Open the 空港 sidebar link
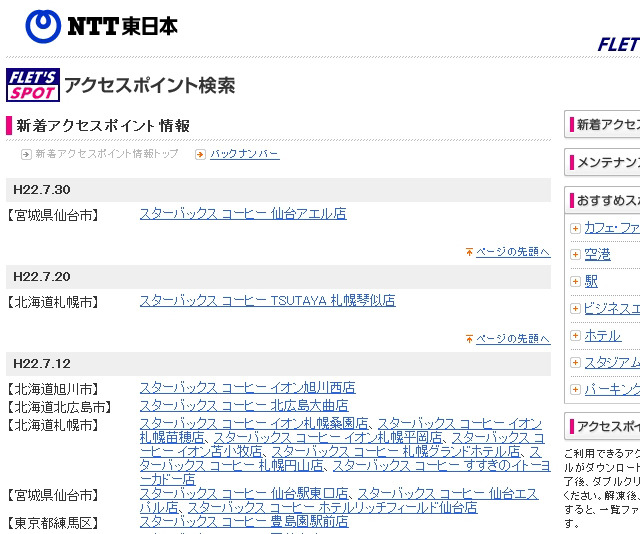 click(x=597, y=255)
